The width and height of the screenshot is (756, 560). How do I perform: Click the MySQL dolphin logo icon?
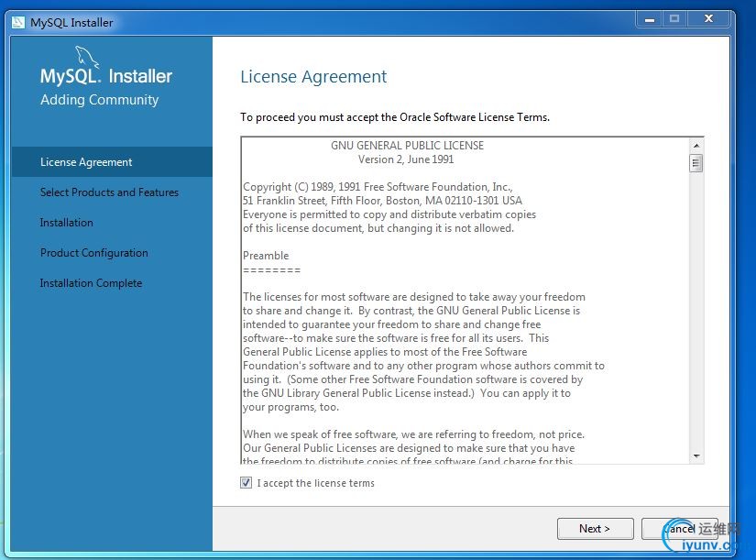pyautogui.click(x=87, y=58)
